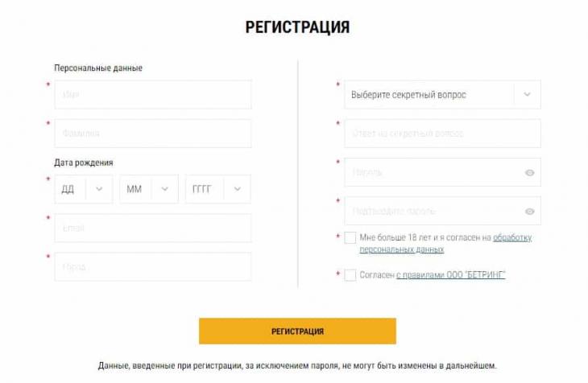Focus the Пароль password field

coord(431,172)
